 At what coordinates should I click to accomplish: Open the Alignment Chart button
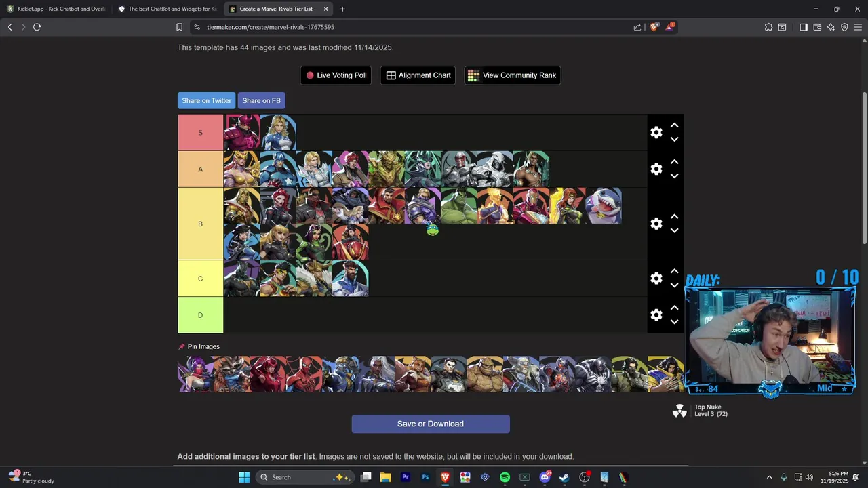pos(418,75)
